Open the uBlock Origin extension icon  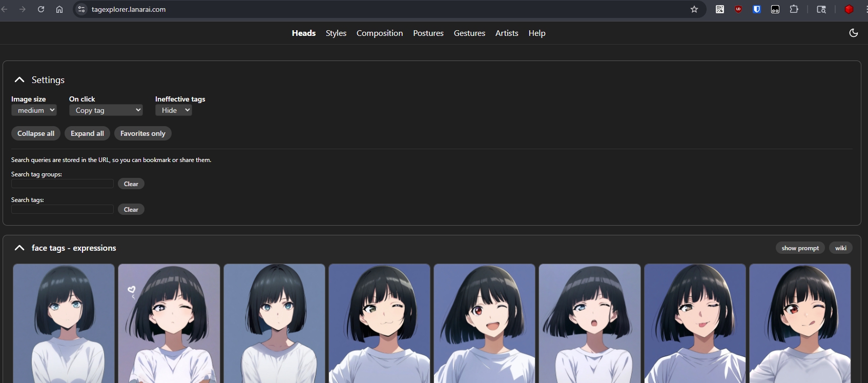point(738,9)
